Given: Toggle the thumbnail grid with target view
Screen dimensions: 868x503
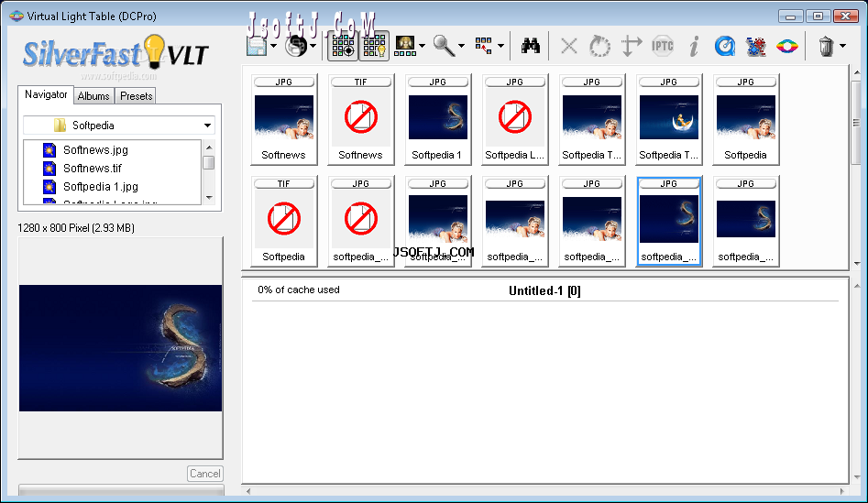Looking at the screenshot, I should (343, 46).
